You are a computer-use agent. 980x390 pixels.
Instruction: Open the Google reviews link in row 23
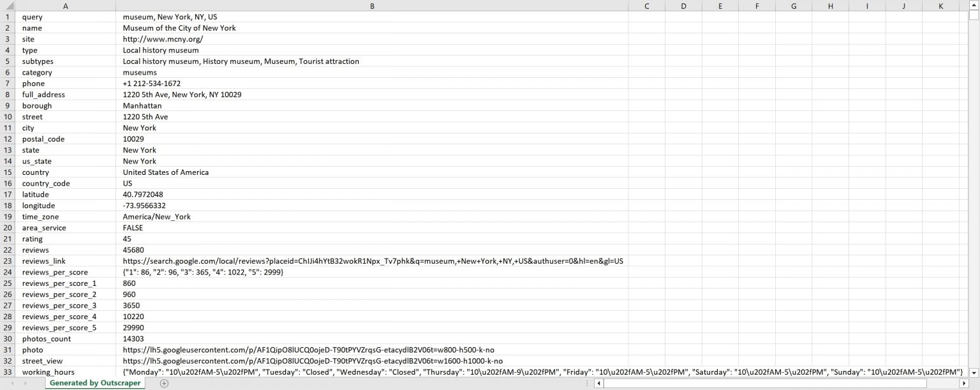[x=373, y=261]
